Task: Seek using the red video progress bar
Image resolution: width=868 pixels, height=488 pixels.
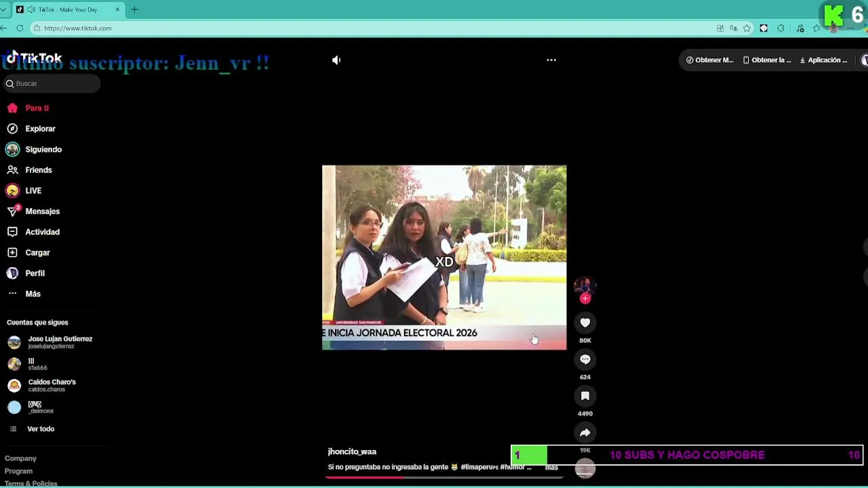Action: coord(444,477)
